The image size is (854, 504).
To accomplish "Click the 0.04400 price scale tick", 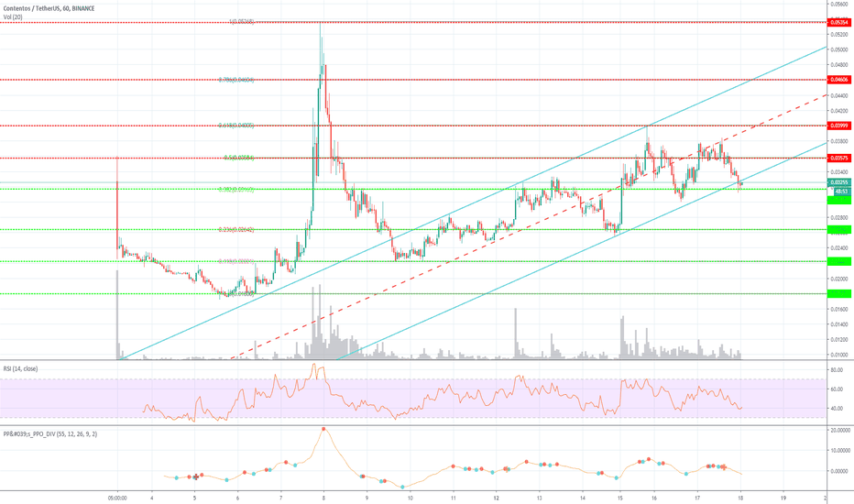I will (839, 95).
